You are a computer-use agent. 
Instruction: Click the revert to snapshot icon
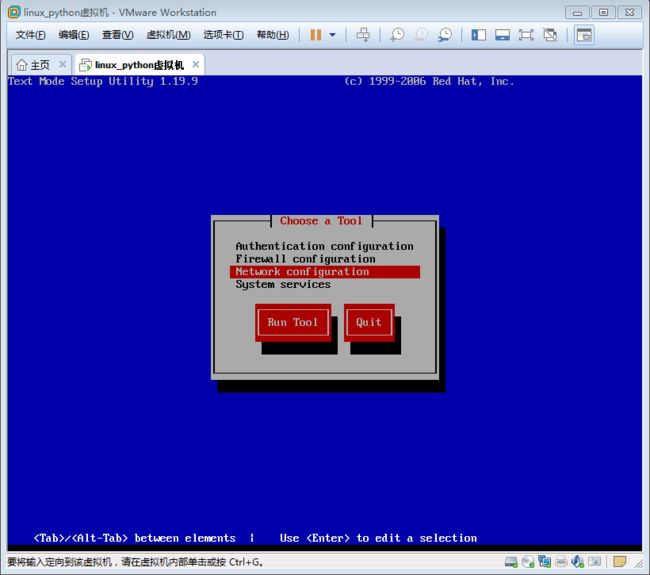pyautogui.click(x=421, y=35)
